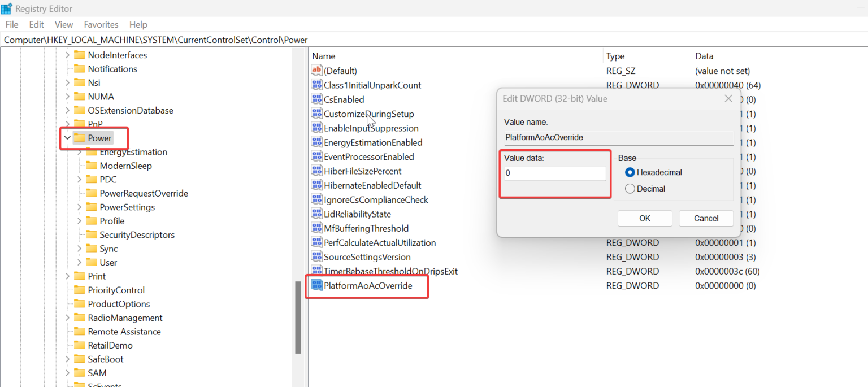Cancel the Edit DWORD dialog
Screen dimensions: 868x387
(x=706, y=218)
